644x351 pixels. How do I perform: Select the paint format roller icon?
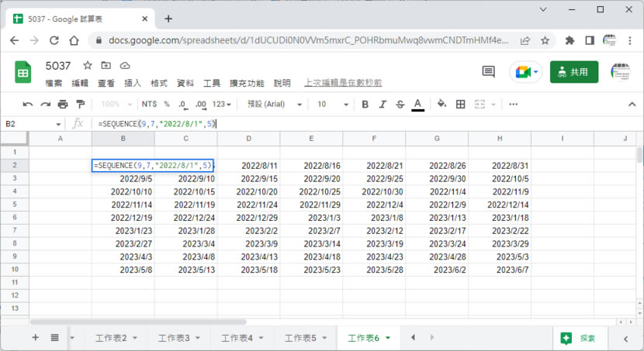(81, 104)
